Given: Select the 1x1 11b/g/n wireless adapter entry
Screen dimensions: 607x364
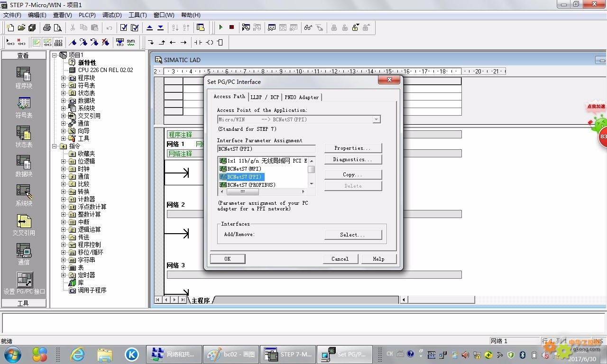Looking at the screenshot, I should [263, 161].
